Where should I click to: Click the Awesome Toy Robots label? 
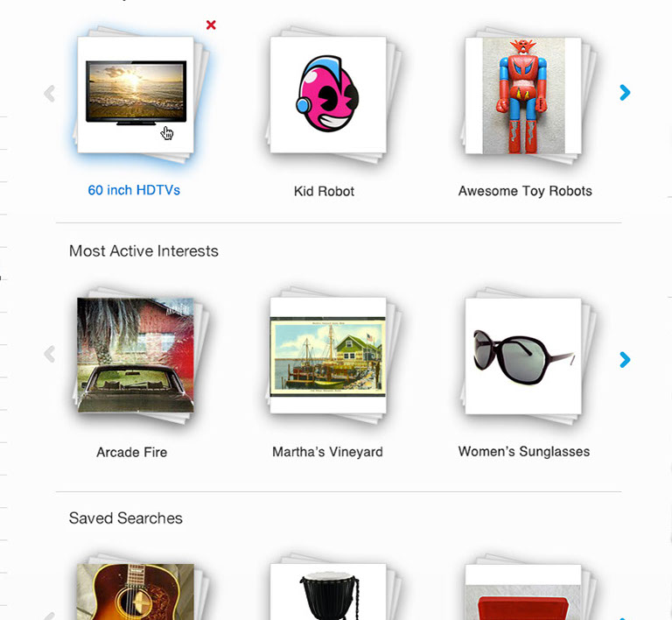pyautogui.click(x=525, y=191)
